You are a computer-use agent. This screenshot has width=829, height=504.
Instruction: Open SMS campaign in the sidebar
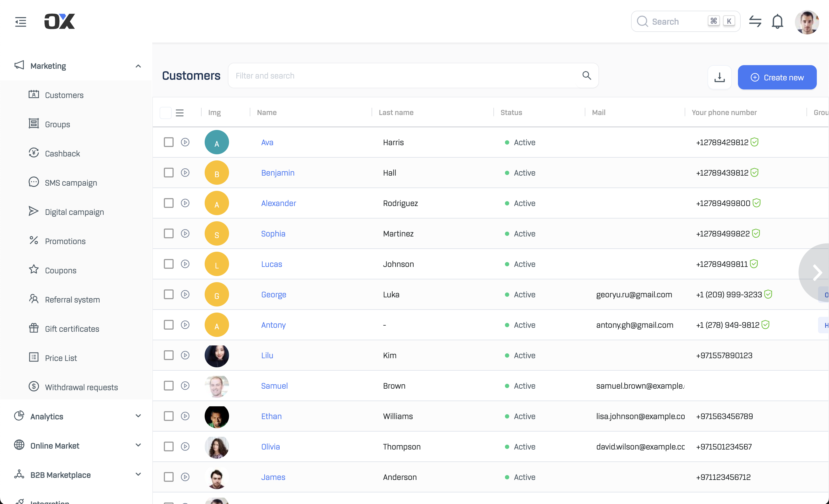(71, 183)
